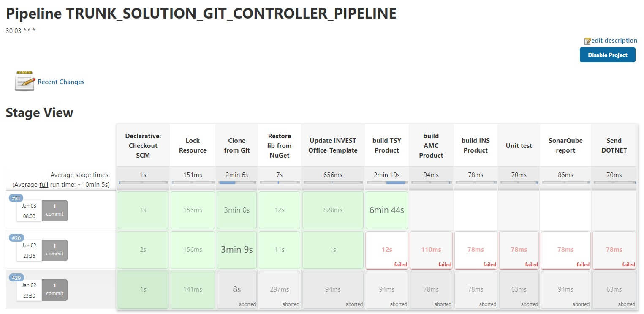Click the Clone from Git average time bar
The image size is (644, 314).
click(x=237, y=183)
